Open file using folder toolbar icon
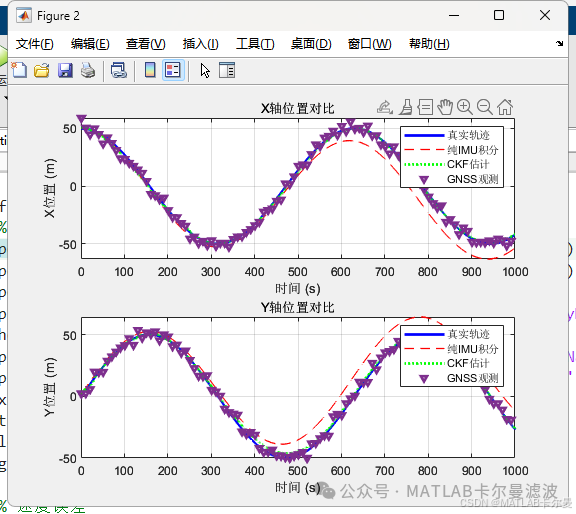This screenshot has height=514, width=576. coord(42,70)
